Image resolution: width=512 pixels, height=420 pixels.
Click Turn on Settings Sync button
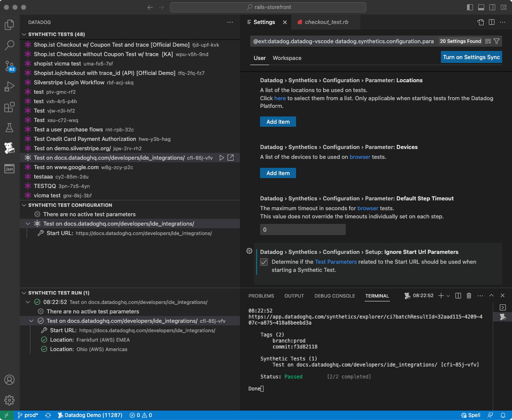(x=471, y=57)
